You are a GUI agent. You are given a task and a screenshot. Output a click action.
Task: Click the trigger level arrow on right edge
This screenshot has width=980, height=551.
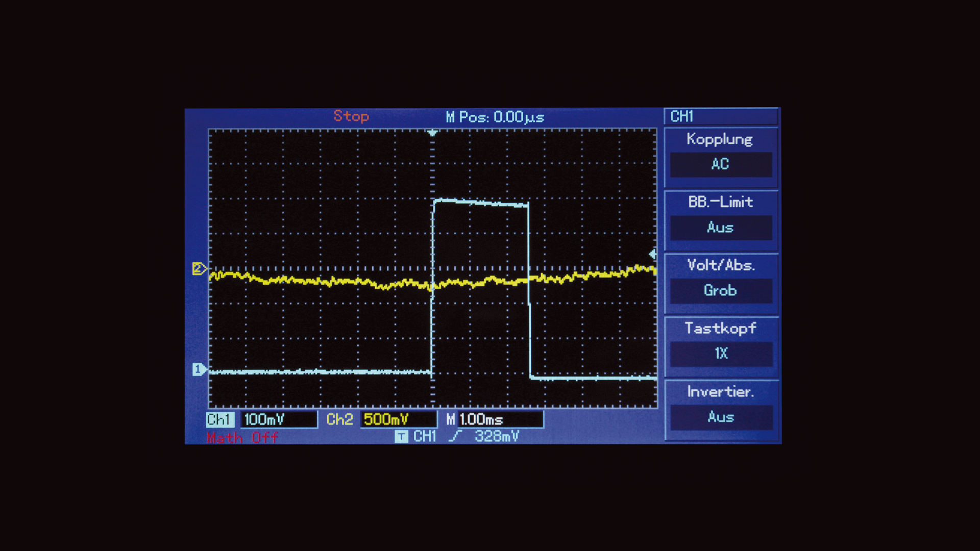(653, 254)
